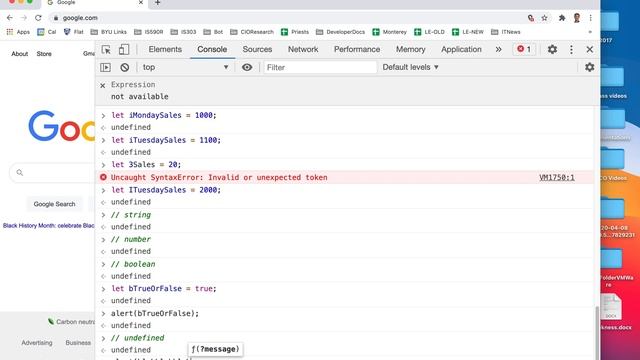Screen dimensions: 640x360
Task: Show hidden bookmarks overflow chevron
Action: [x=590, y=32]
